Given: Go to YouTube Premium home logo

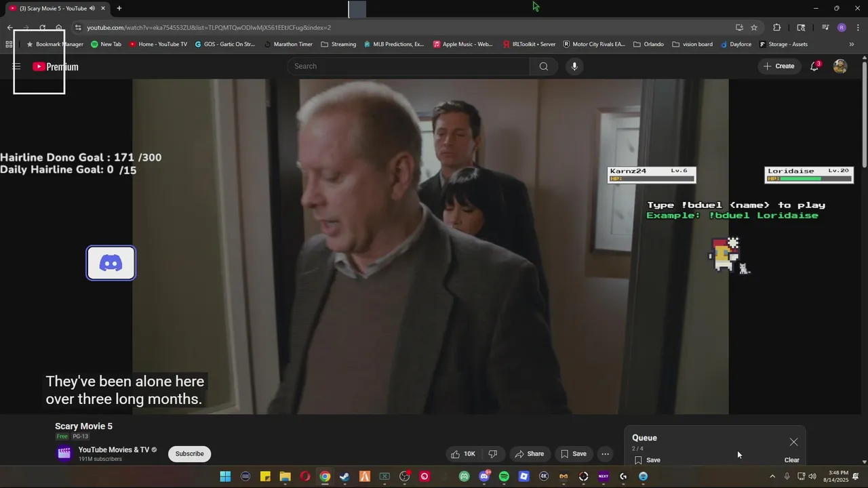Looking at the screenshot, I should [x=56, y=66].
